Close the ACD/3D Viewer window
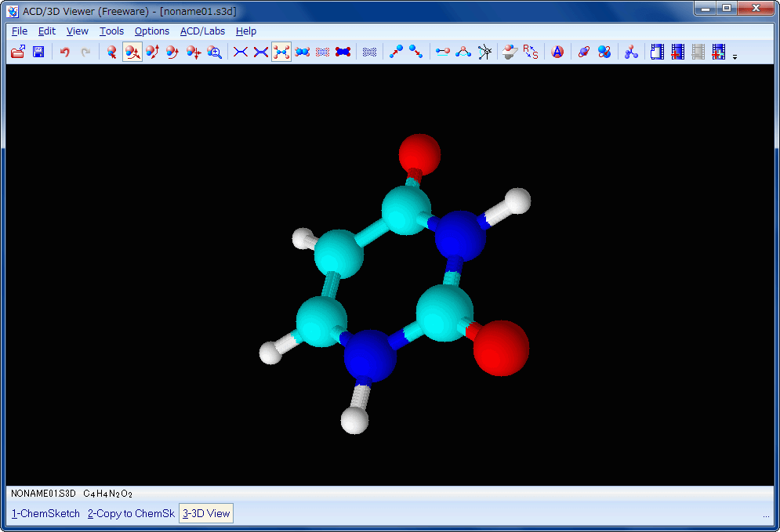This screenshot has width=780, height=532. (x=756, y=9)
